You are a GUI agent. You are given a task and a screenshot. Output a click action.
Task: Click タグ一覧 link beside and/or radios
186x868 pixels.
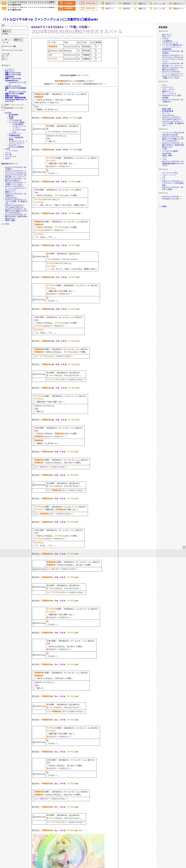[x=5, y=42]
